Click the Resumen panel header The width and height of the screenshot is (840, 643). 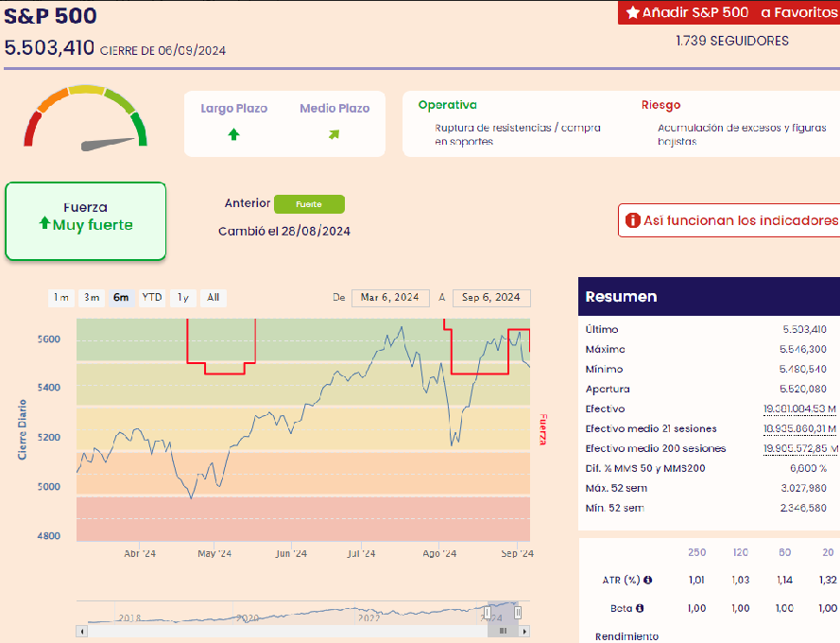[709, 297]
